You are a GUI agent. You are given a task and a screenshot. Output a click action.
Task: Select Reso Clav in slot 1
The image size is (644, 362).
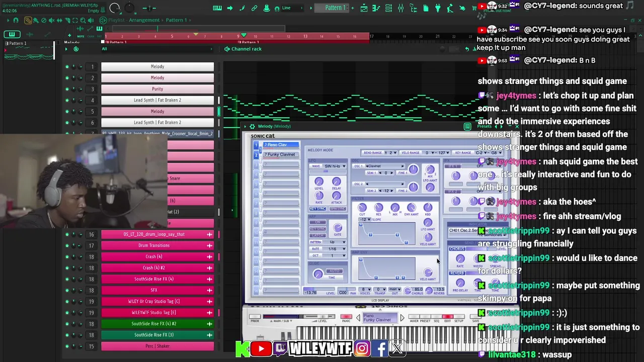[281, 145]
